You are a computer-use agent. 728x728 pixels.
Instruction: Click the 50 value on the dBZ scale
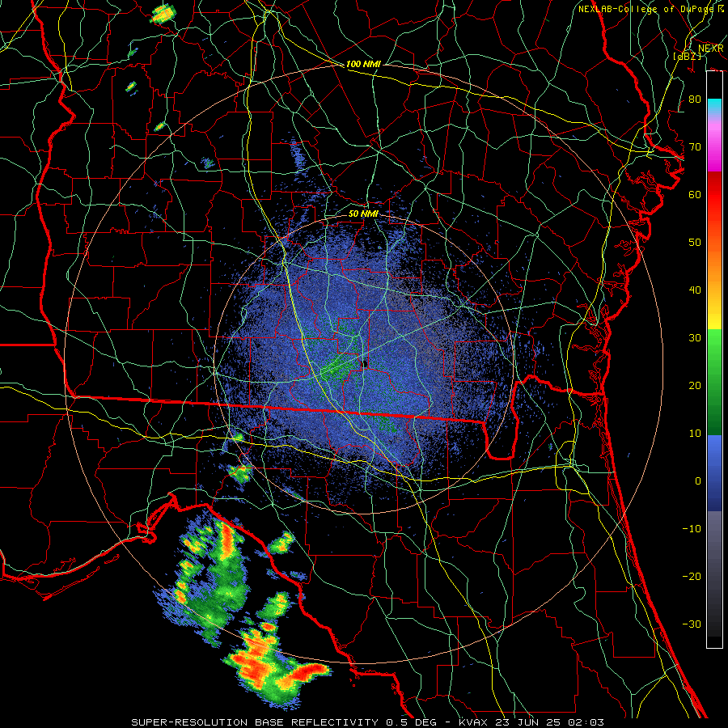(695, 243)
